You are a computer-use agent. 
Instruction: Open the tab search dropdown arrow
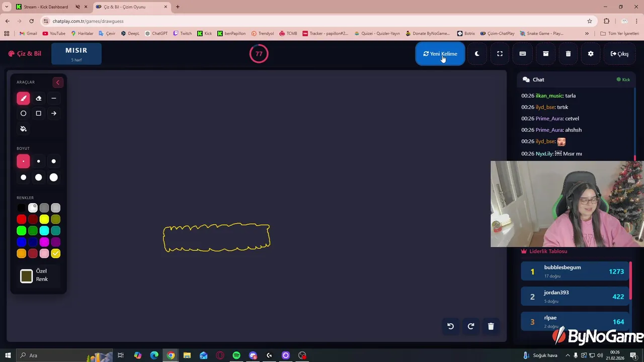(x=7, y=7)
